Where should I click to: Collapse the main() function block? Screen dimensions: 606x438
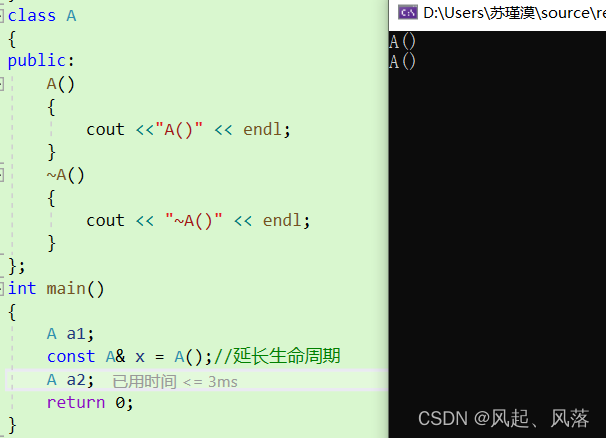[2, 288]
